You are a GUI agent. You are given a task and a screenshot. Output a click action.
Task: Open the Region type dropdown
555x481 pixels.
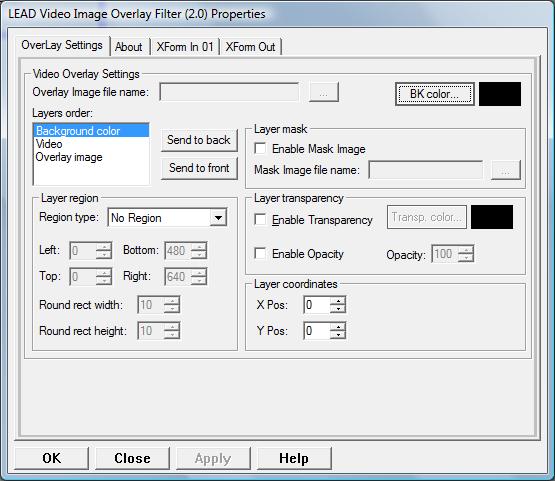tap(218, 217)
